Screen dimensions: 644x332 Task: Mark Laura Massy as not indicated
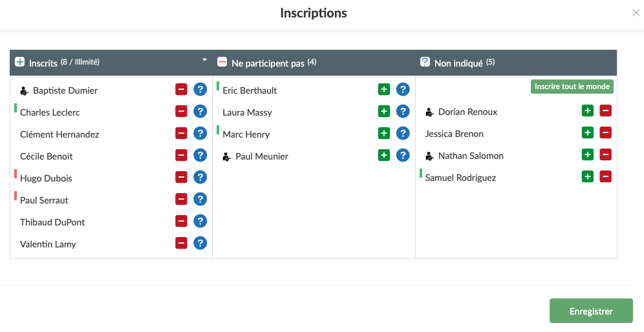[403, 112]
